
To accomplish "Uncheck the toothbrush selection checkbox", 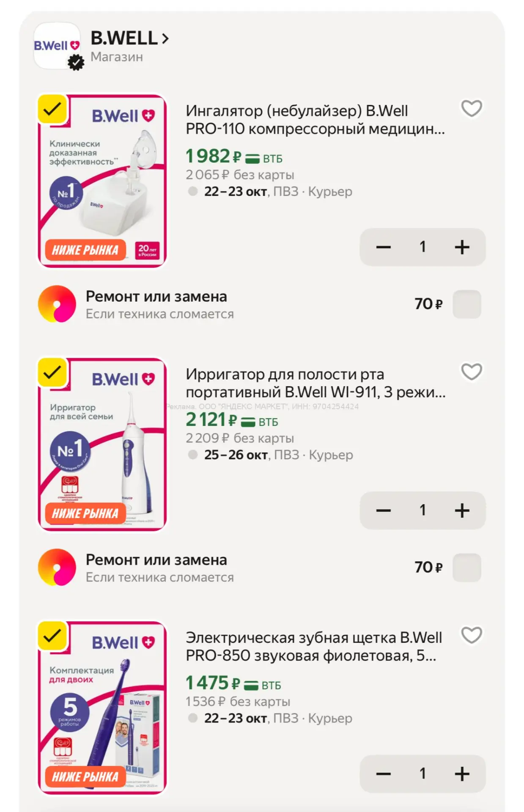I will (x=52, y=636).
